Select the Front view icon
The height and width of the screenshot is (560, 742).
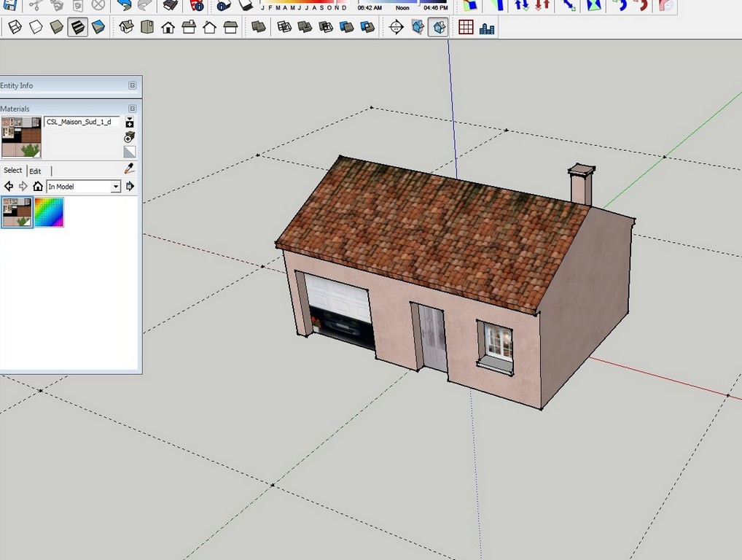click(x=167, y=26)
